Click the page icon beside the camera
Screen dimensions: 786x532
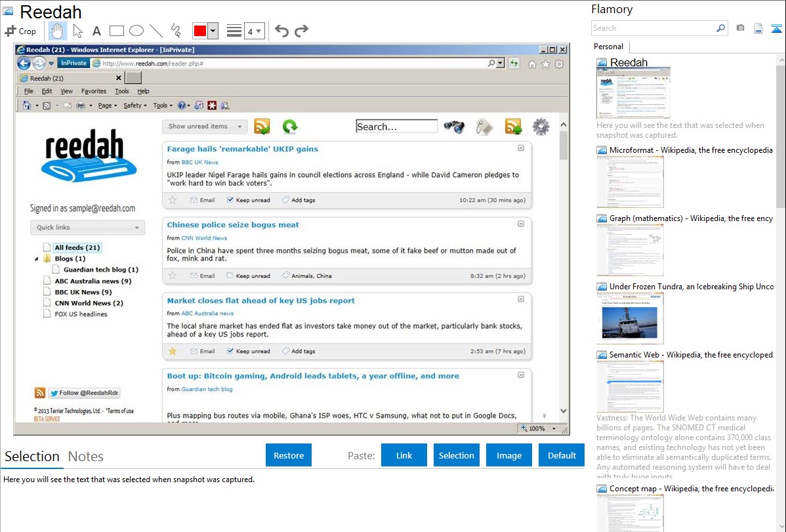[758, 28]
